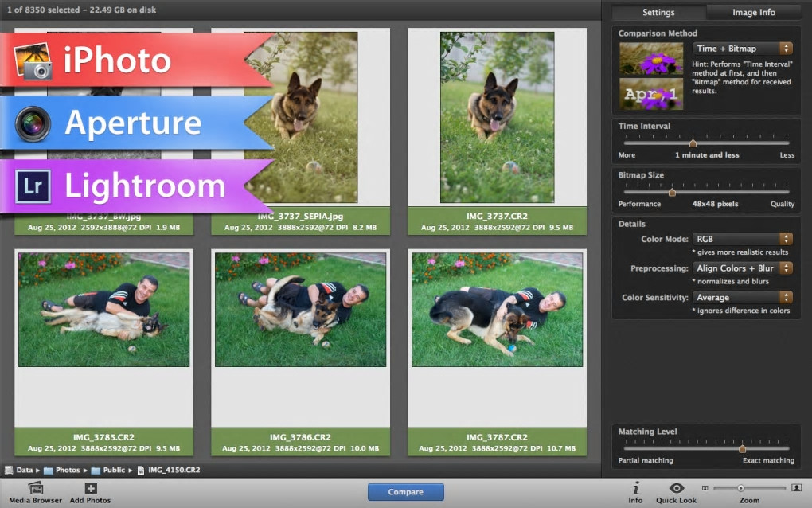
Task: Click the large zoom-in thumbnail icon
Action: tap(797, 487)
